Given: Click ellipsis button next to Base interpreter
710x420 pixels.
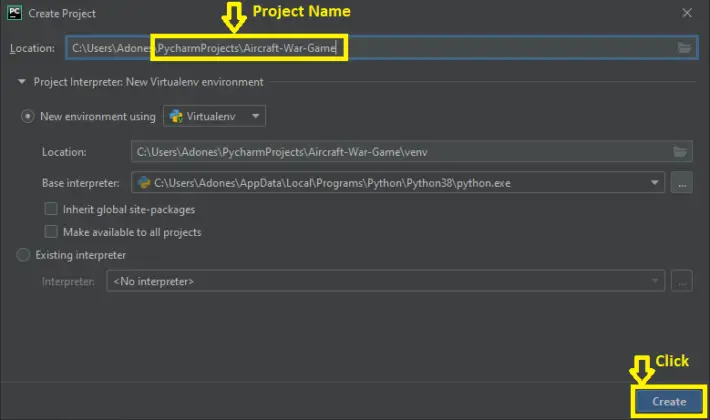Looking at the screenshot, I should point(682,183).
